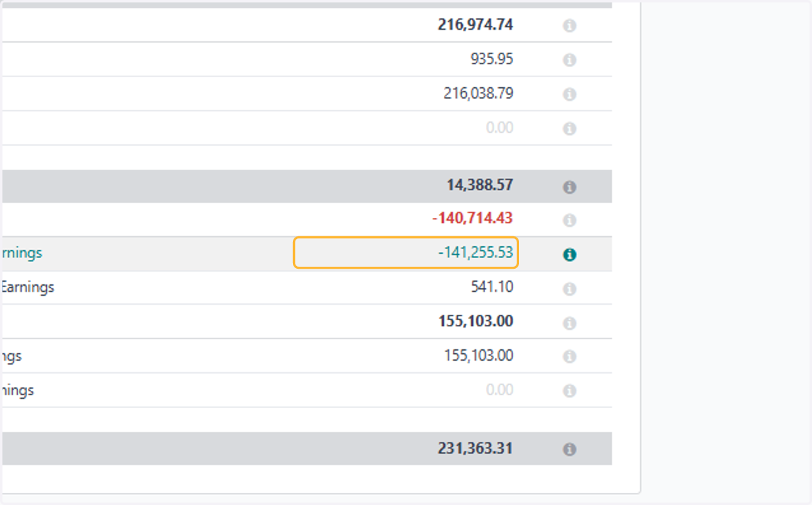Select the bold 155,103.00 value

[476, 321]
